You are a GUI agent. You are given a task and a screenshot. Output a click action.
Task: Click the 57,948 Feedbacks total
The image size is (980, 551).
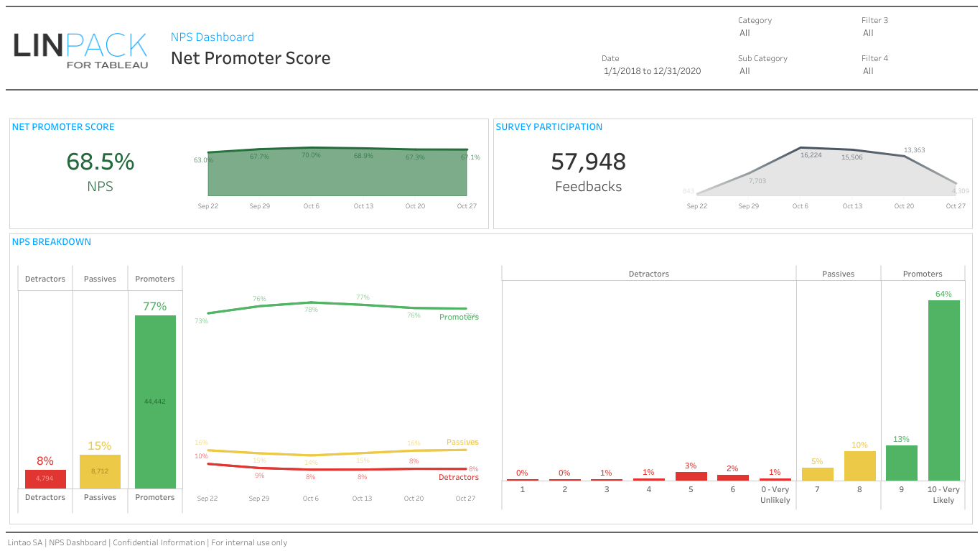coord(588,162)
